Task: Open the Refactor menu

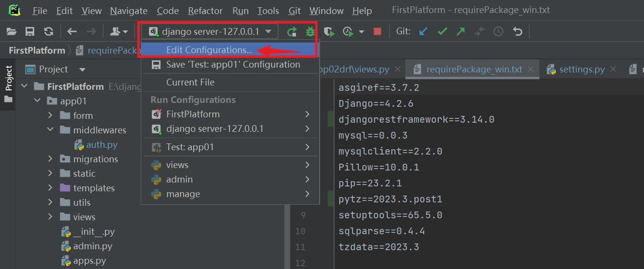Action: point(205,11)
